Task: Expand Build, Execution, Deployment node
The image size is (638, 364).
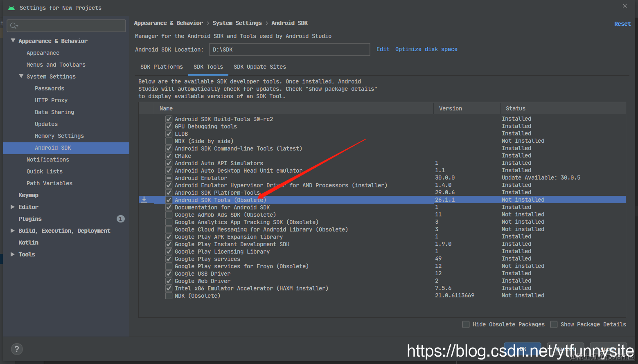Action: click(13, 231)
